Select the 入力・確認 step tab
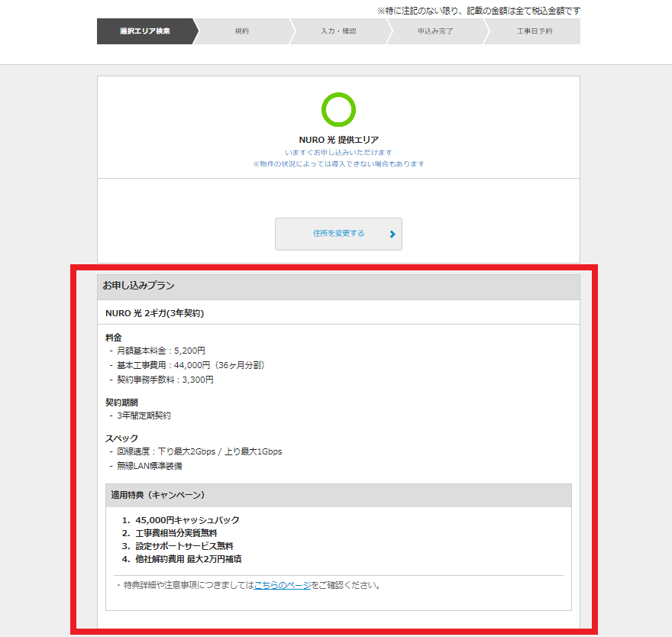672x637 pixels. pos(338,31)
